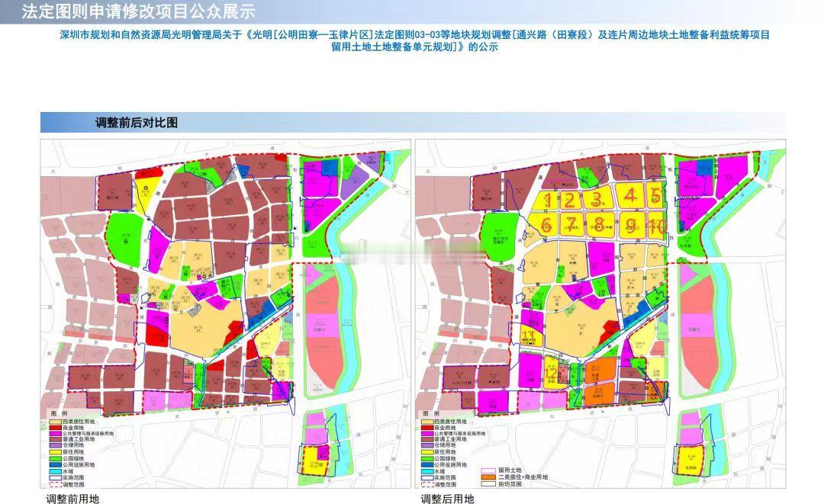Click 商业用地 label in 调整后 legend
This screenshot has width=824, height=504.
pos(445,428)
